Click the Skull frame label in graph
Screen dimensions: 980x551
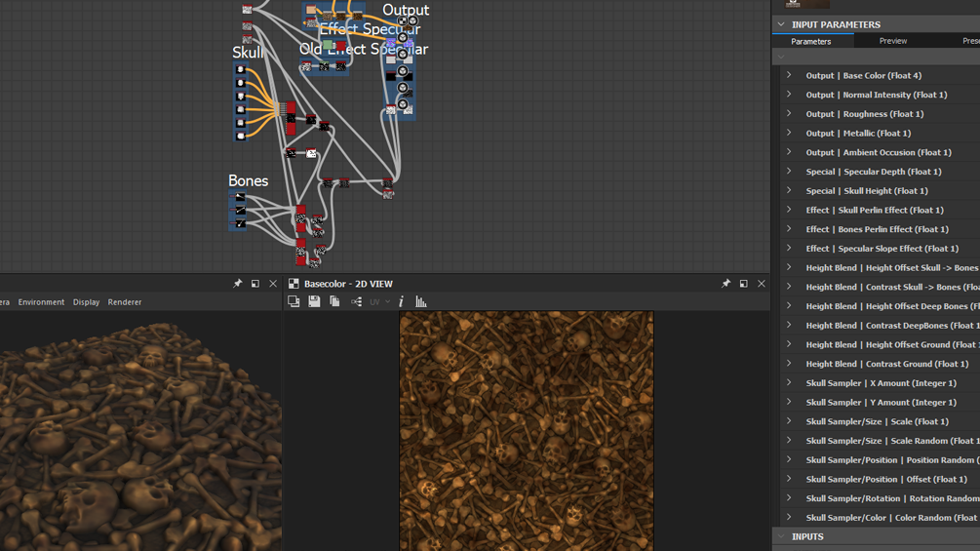tap(248, 53)
